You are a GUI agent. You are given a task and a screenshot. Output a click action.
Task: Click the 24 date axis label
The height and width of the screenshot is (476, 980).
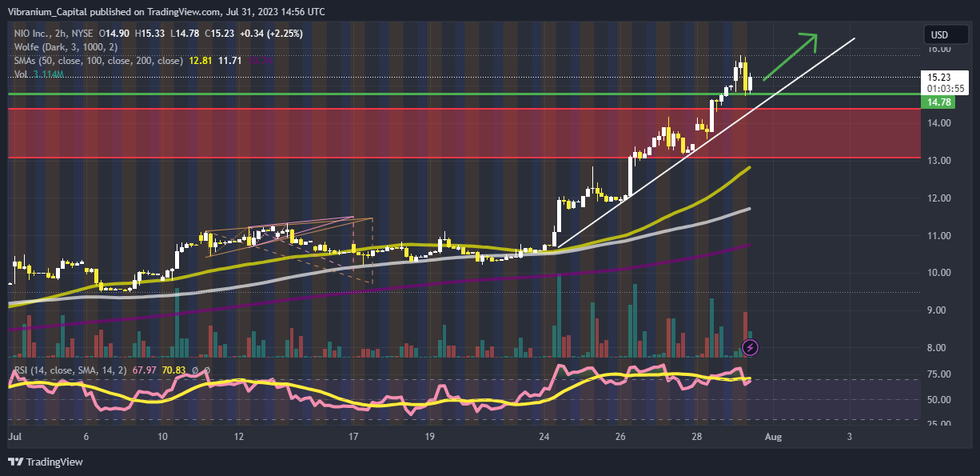click(544, 438)
